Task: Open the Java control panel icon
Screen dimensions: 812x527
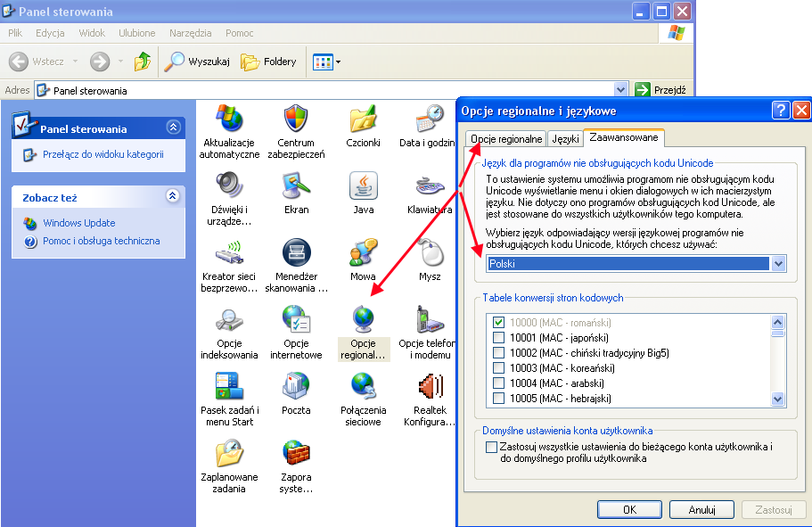Action: tap(363, 186)
